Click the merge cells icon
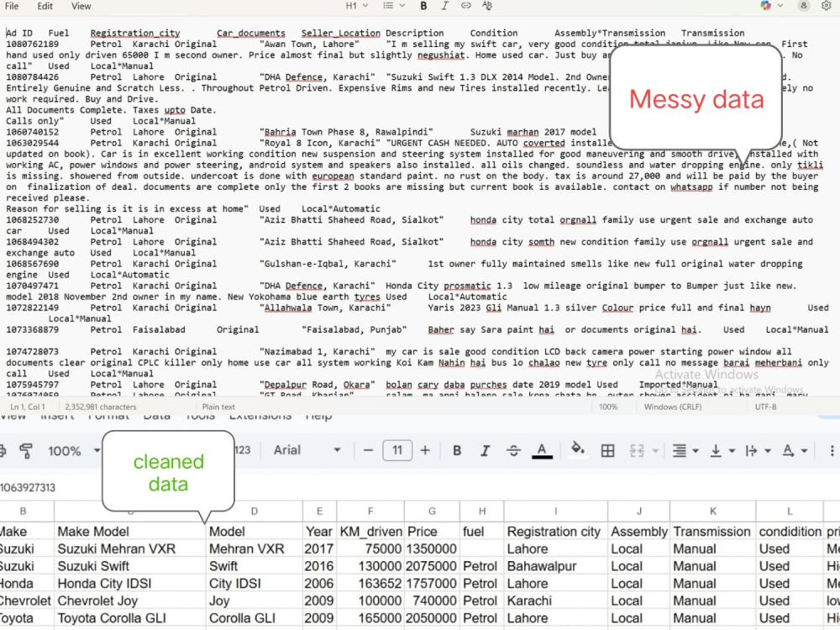The image size is (840, 630). [x=637, y=450]
